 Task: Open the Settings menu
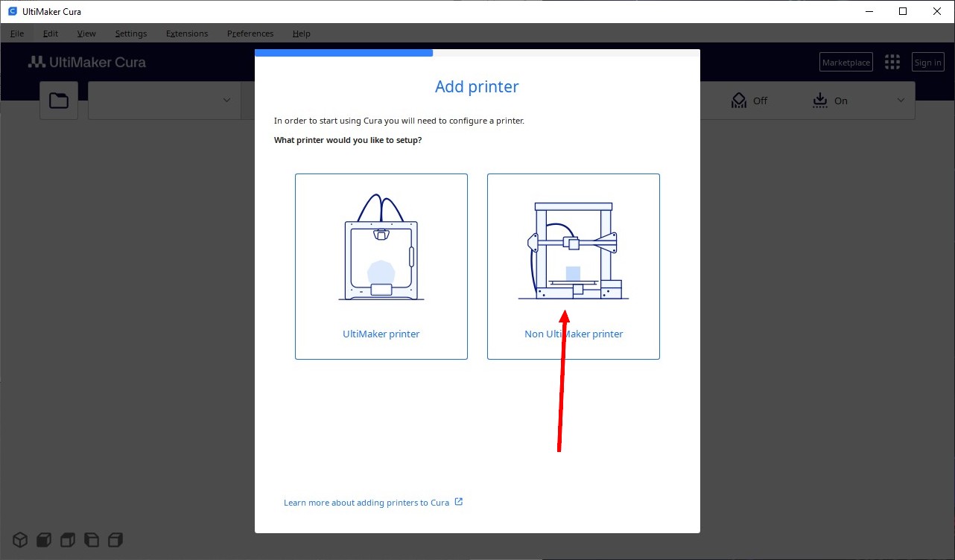pos(131,34)
